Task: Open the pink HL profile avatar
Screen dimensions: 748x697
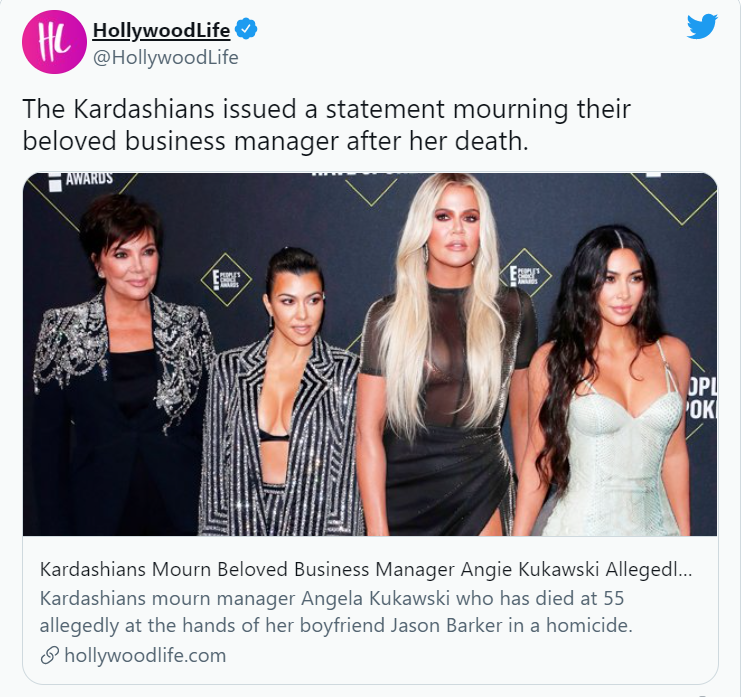Action: click(54, 42)
